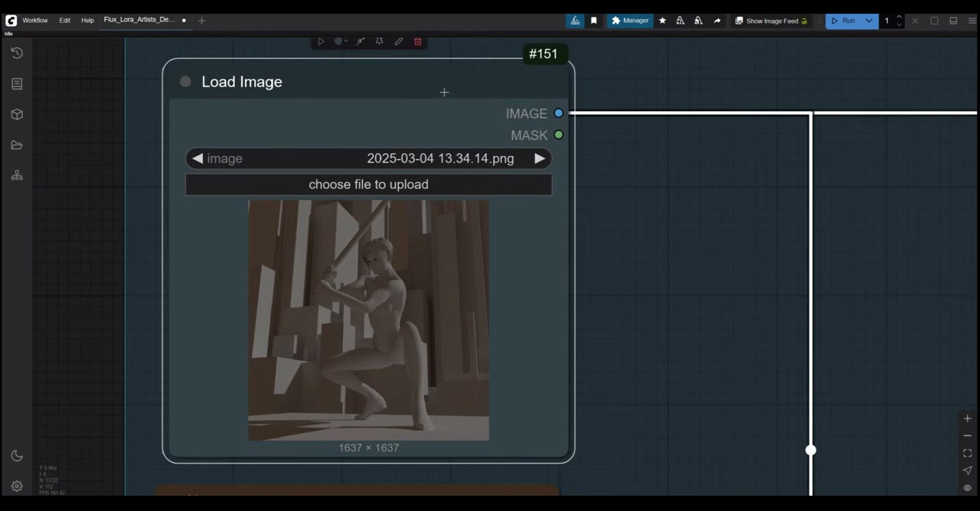Click the bookmark icon in top toolbar
This screenshot has height=511, width=980.
tap(593, 21)
